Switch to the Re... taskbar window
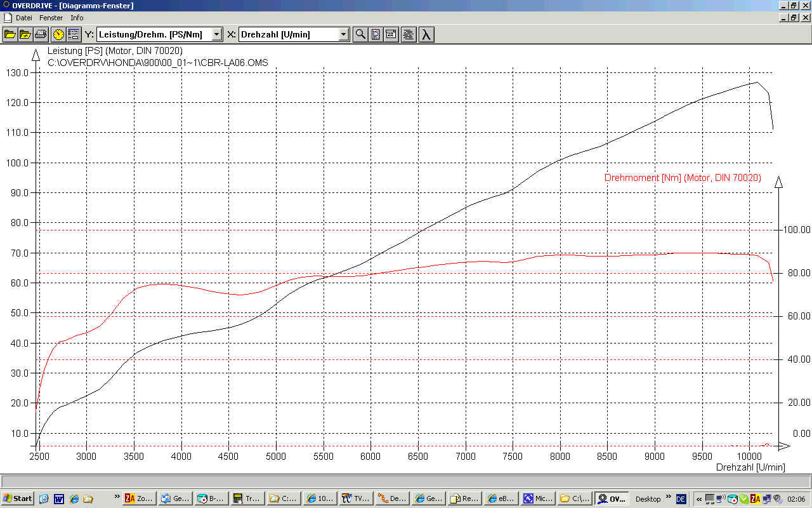812x508 pixels. pos(464,498)
